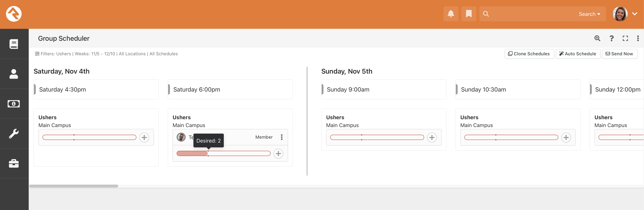Click the zoom search icon beside Group Scheduler
644x210 pixels.
(x=597, y=38)
